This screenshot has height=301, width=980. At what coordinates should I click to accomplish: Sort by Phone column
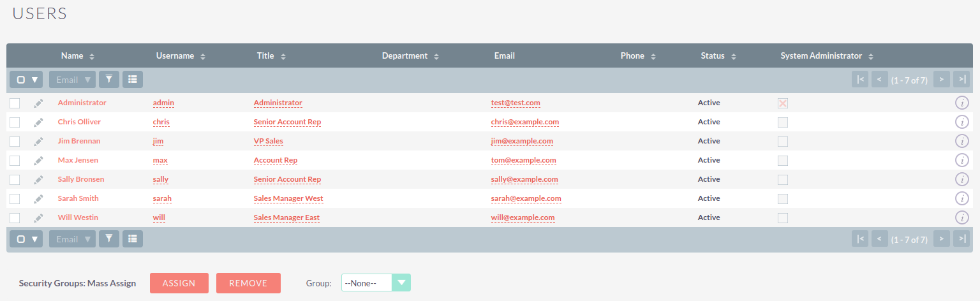pyautogui.click(x=638, y=55)
